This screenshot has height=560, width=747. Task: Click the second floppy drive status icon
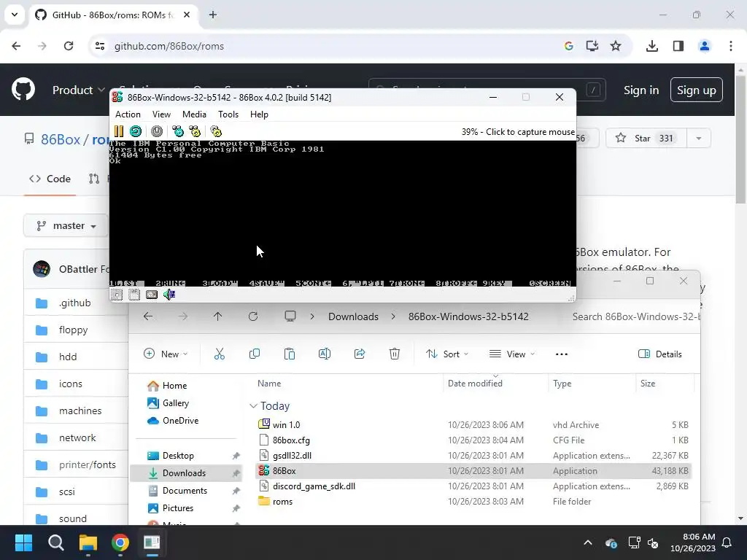click(x=134, y=295)
